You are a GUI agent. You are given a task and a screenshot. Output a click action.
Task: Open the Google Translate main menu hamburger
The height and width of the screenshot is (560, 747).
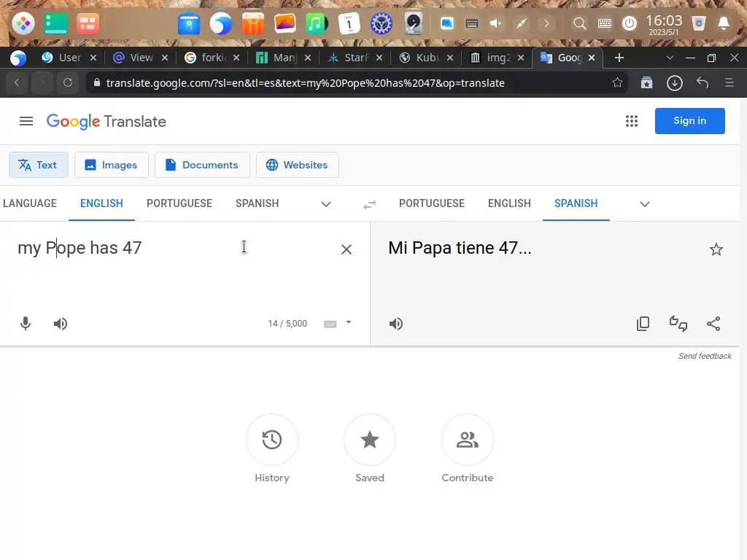pyautogui.click(x=26, y=122)
